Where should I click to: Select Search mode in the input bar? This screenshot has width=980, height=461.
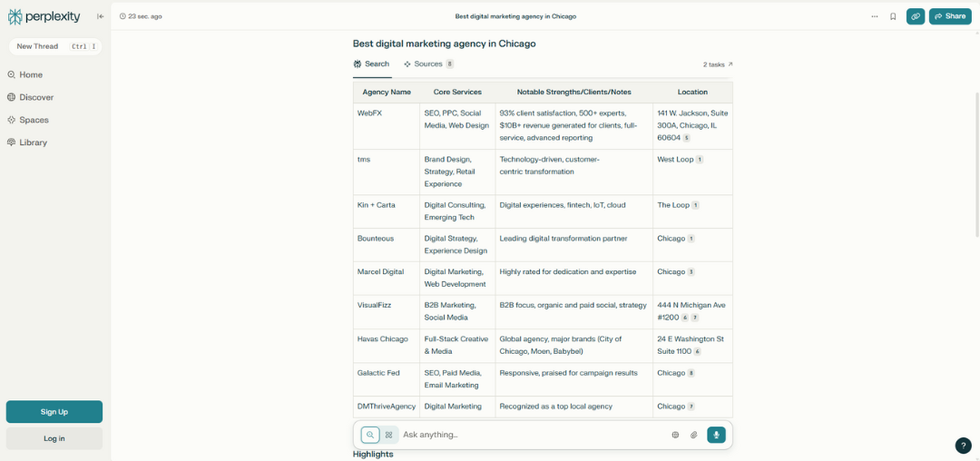(x=370, y=435)
